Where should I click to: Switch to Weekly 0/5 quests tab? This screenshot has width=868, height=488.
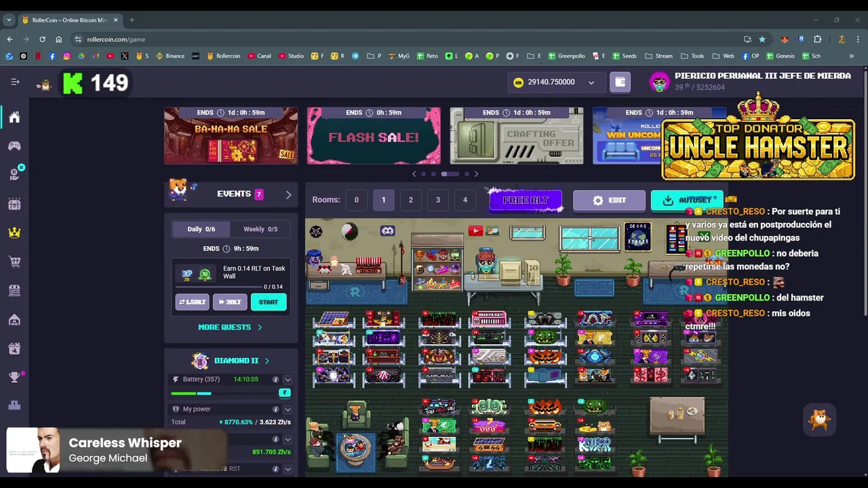(260, 229)
